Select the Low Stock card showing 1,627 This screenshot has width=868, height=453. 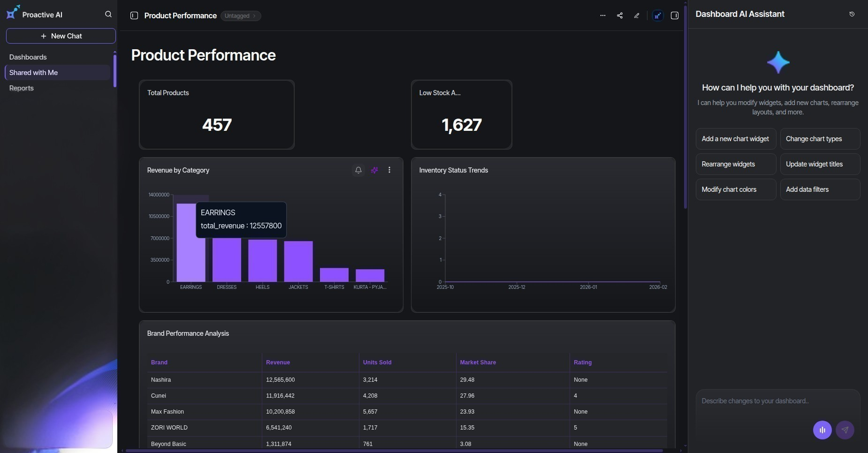click(x=462, y=115)
